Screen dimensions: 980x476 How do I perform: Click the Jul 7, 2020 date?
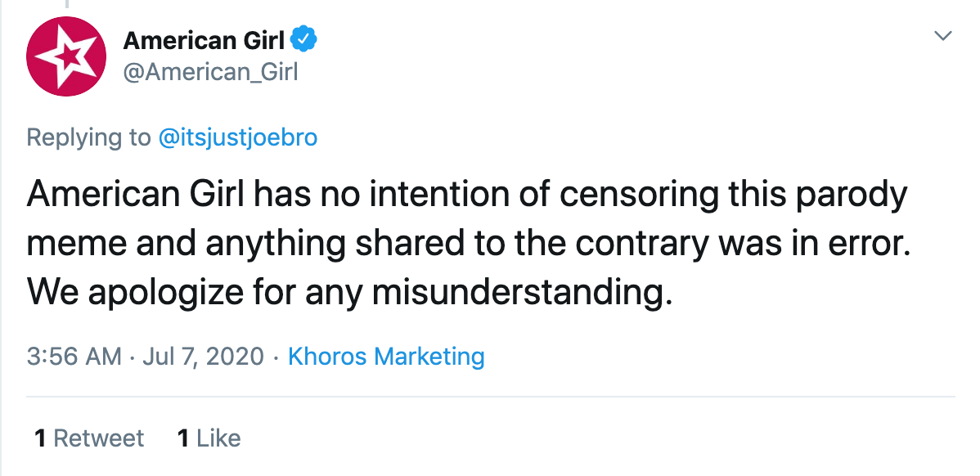(203, 356)
